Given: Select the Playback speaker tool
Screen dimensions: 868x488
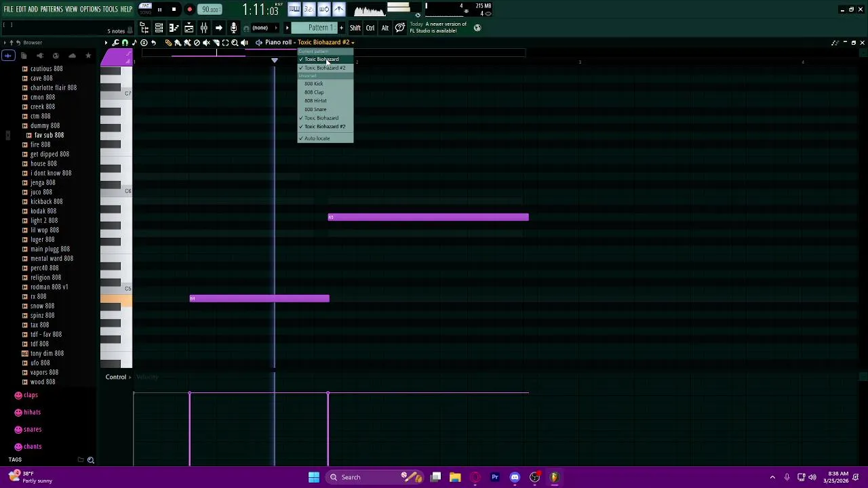Looking at the screenshot, I should 244,42.
